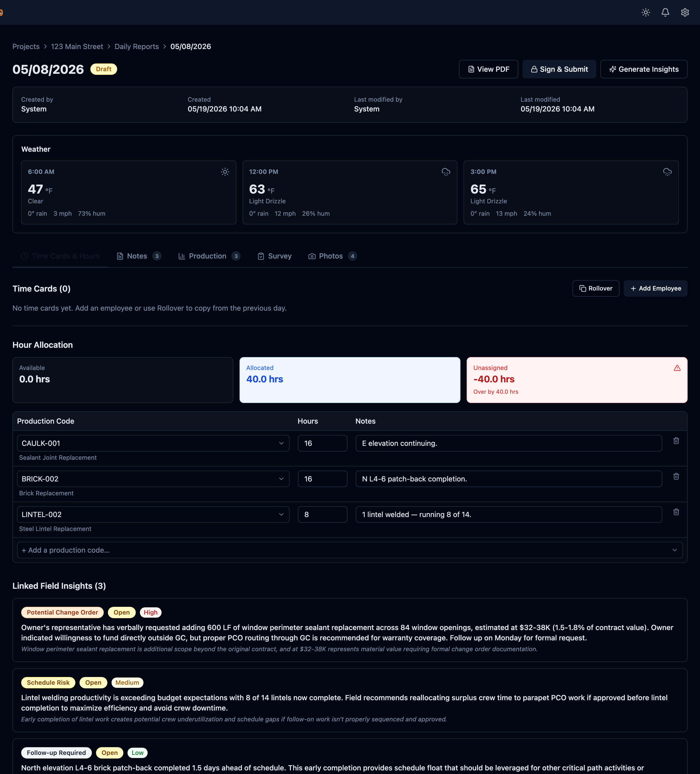Click the Notes tab document icon
This screenshot has height=774, width=700.
tap(120, 256)
